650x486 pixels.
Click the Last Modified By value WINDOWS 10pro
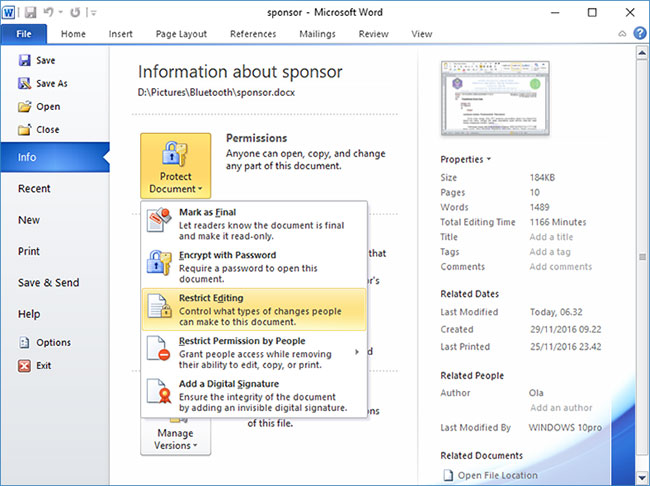coord(565,428)
